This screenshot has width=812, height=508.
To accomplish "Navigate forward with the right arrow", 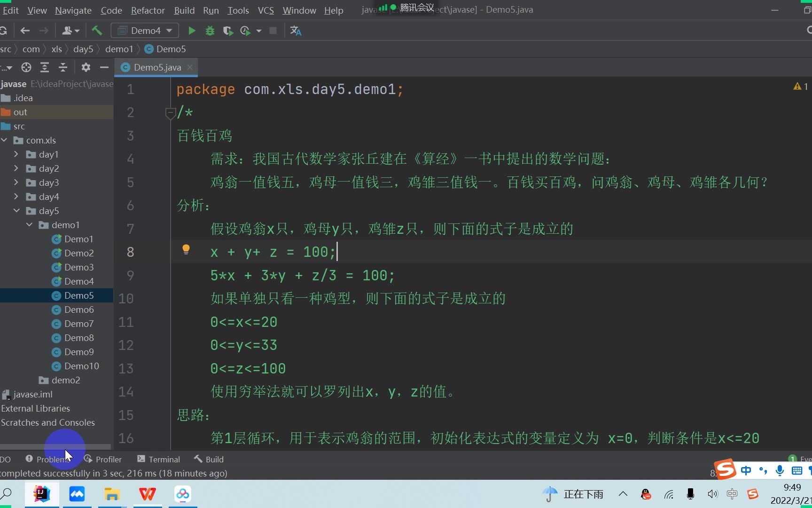I will (x=44, y=31).
